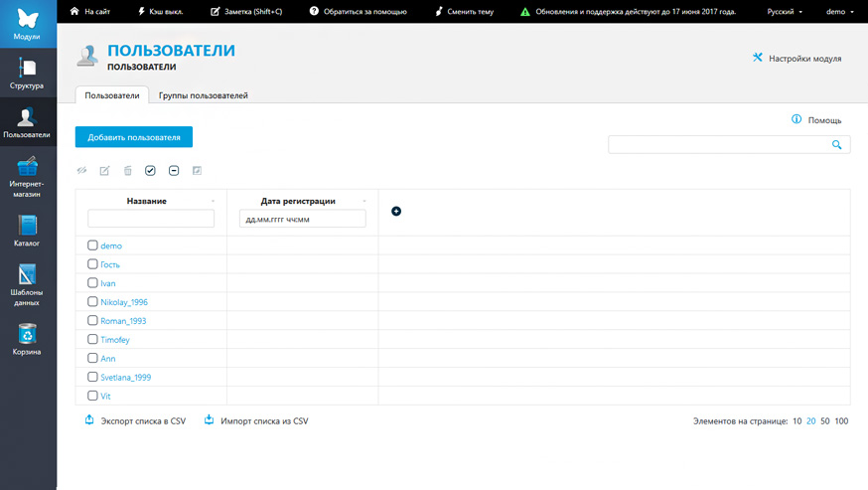Open the Русский language dropdown

pyautogui.click(x=785, y=12)
